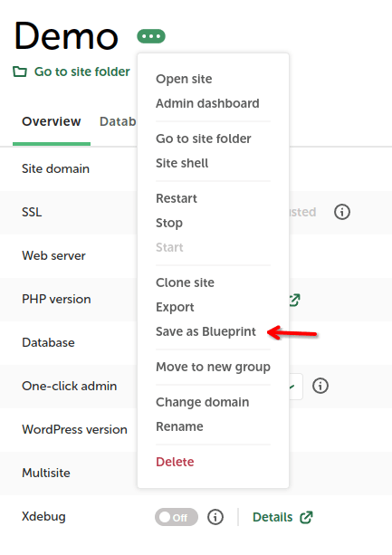Click the info icon next to Xdebug toggle

[x=215, y=517]
